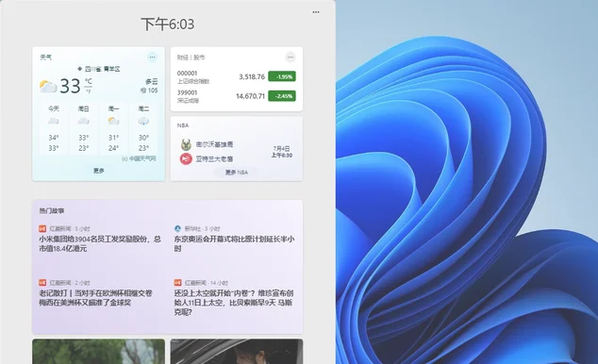The image size is (598, 364).
Task: Click the location pin icon in weather
Action: (80, 69)
